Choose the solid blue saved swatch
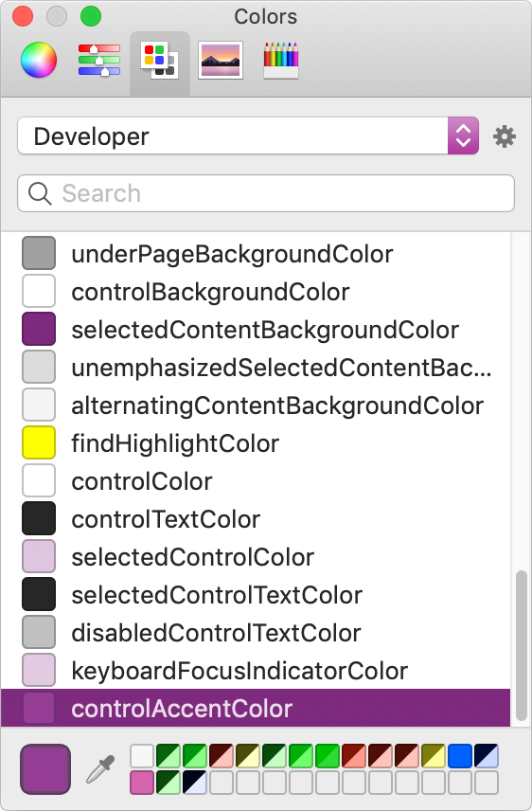Screen dimensions: 532x811 pyautogui.click(x=460, y=756)
